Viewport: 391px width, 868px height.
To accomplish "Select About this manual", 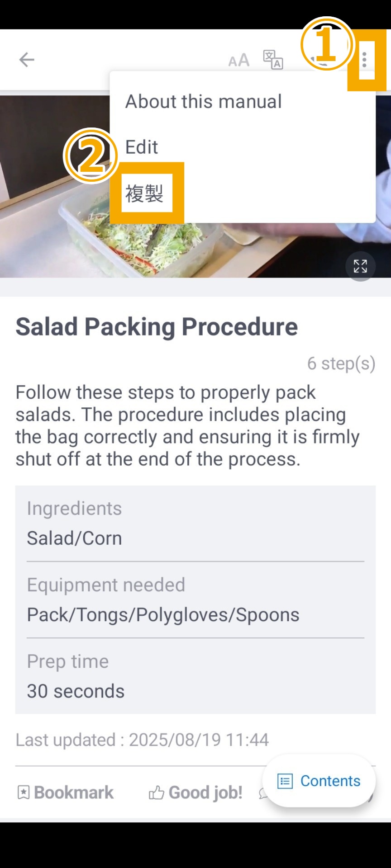I will (203, 102).
